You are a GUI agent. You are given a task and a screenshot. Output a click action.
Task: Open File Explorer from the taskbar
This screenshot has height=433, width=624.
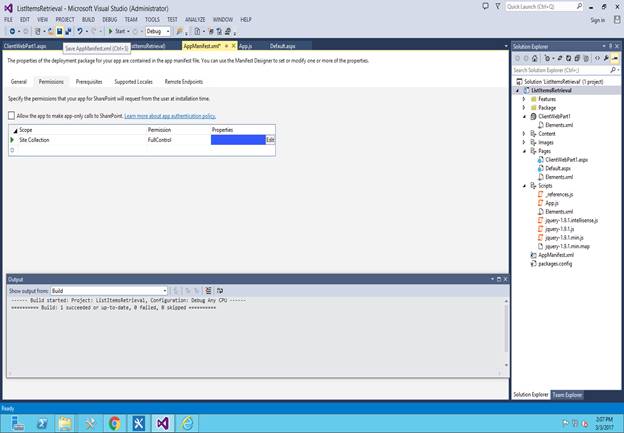point(65,423)
